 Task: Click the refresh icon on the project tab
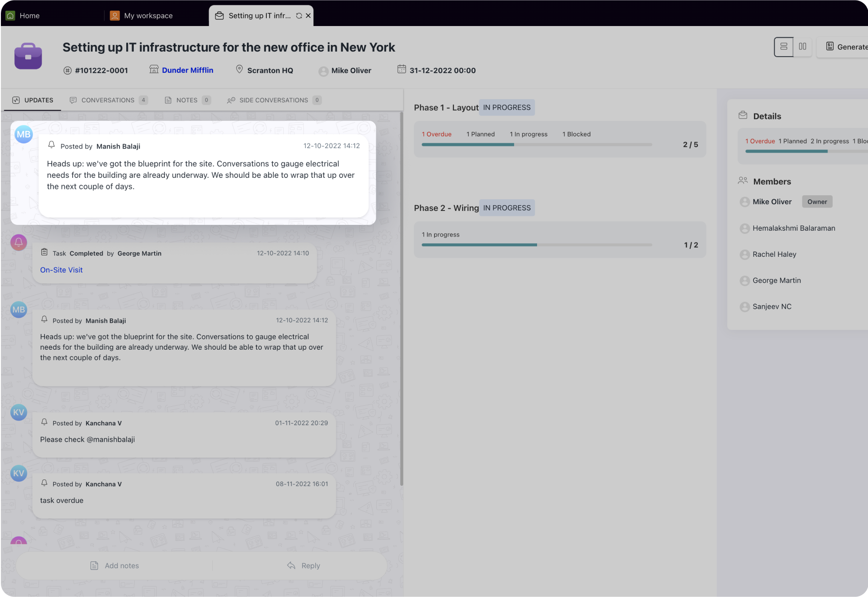coord(298,16)
